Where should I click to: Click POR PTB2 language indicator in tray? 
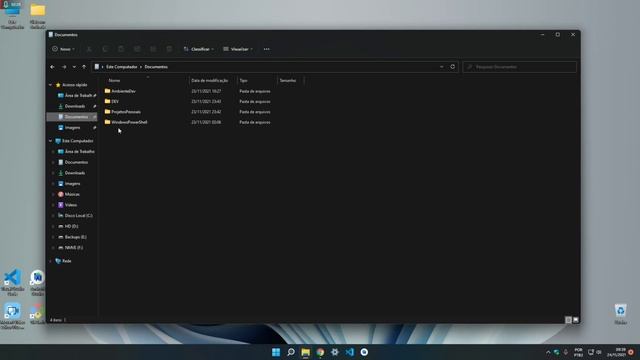click(578, 353)
